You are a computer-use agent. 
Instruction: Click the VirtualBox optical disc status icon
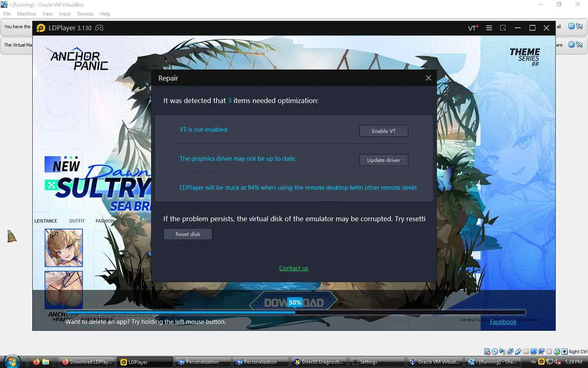coord(495,352)
